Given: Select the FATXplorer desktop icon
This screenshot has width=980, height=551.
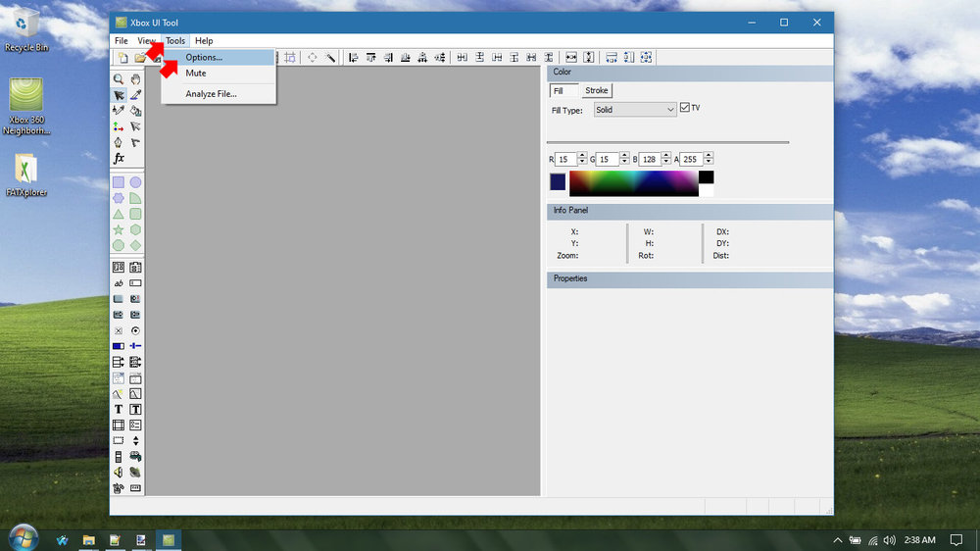Looking at the screenshot, I should coord(26,175).
